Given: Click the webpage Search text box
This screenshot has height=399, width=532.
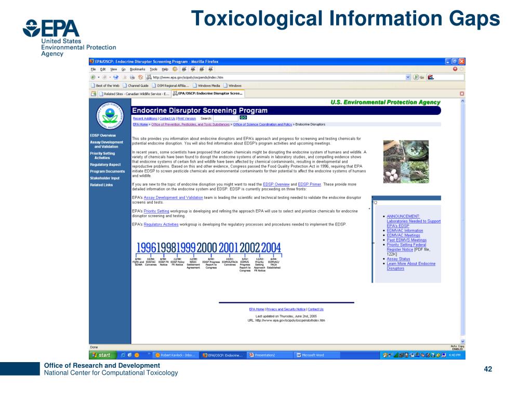Looking at the screenshot, I should click(x=225, y=118).
